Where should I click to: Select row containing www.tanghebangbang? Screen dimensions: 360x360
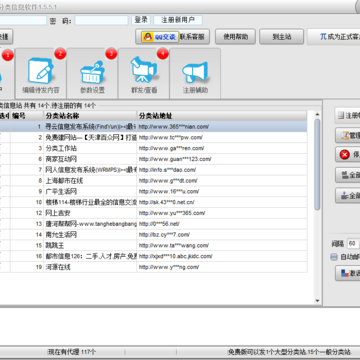coord(153,224)
